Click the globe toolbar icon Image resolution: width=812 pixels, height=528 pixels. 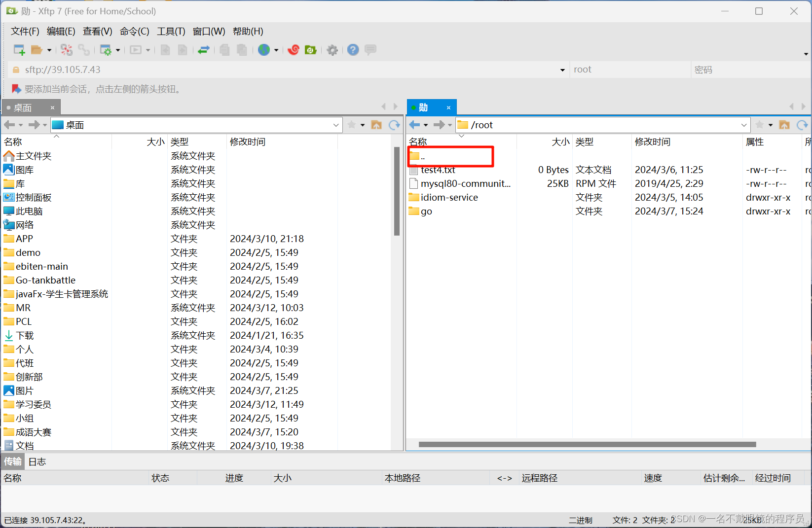coord(264,49)
